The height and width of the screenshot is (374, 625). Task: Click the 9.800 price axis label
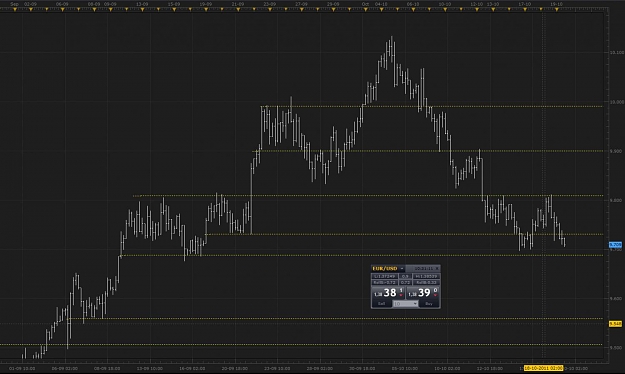coord(615,200)
